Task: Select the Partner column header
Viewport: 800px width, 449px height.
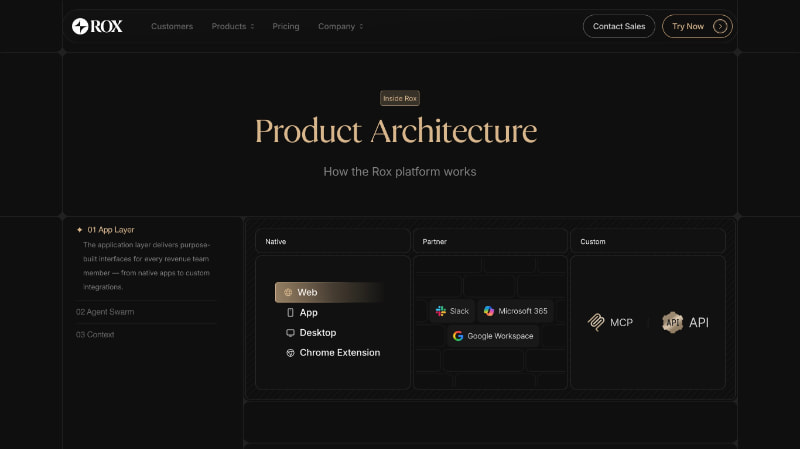Action: point(490,241)
